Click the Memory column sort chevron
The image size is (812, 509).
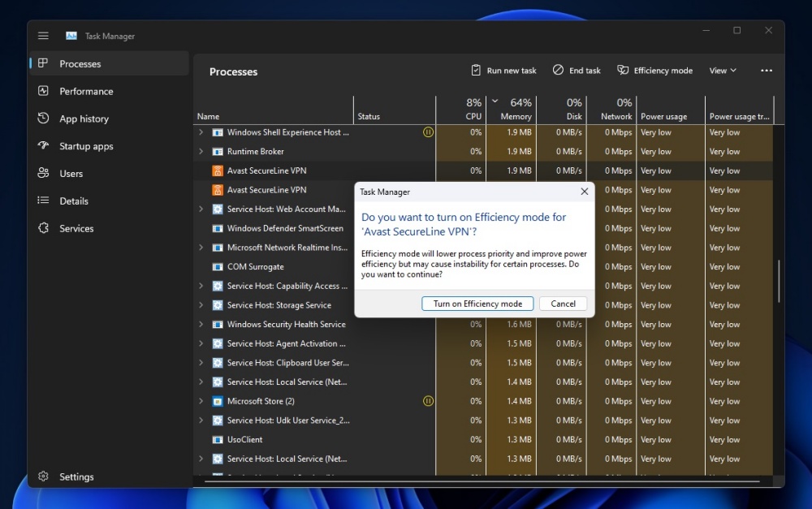[494, 102]
